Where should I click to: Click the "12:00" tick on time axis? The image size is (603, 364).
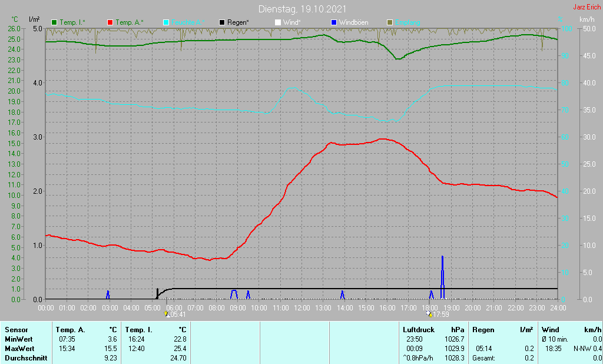click(302, 308)
